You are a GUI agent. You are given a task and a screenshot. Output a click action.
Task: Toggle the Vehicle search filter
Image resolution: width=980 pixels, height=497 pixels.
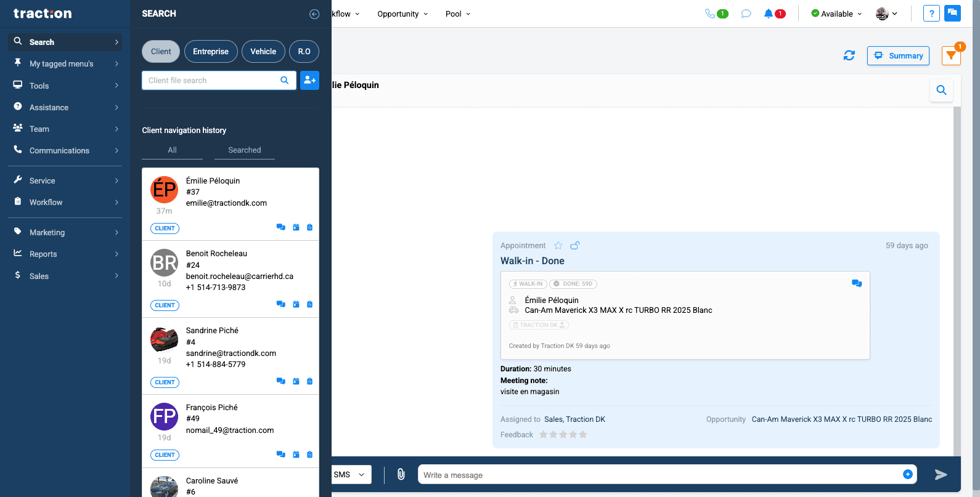coord(263,52)
